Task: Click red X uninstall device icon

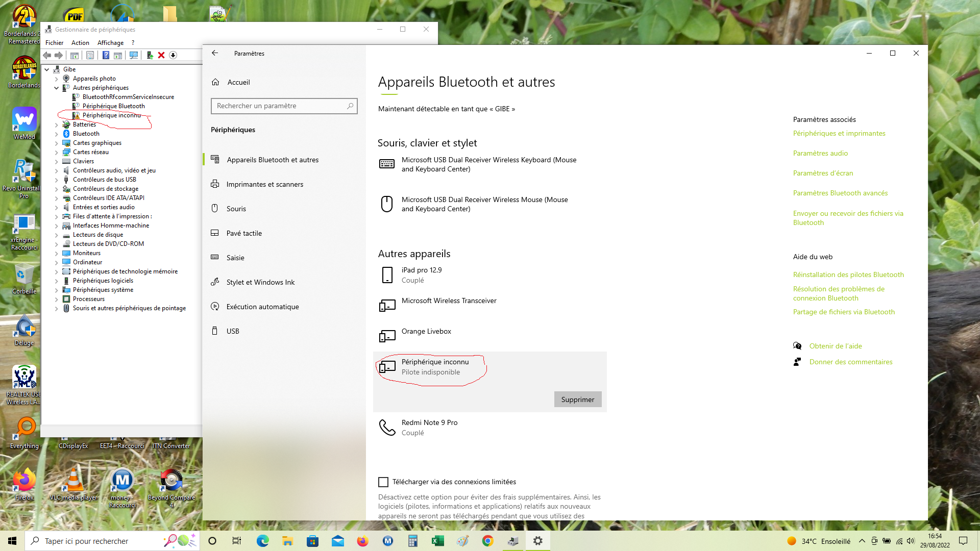Action: 161,55
